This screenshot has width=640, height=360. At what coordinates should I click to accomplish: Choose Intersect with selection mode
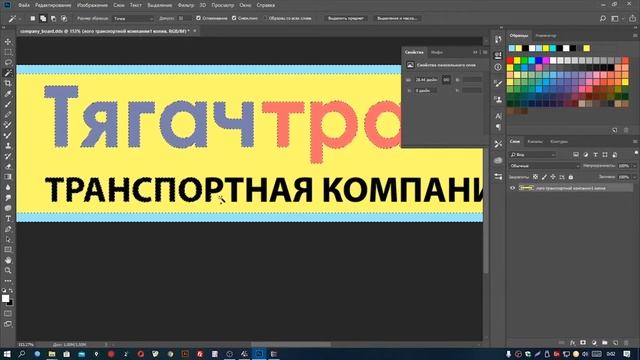(x=64, y=18)
